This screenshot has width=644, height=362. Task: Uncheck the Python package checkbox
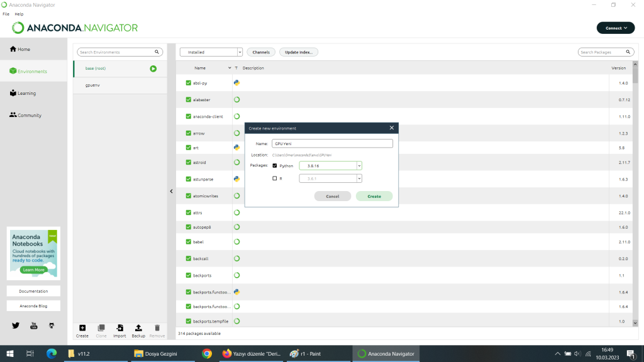[x=275, y=166]
